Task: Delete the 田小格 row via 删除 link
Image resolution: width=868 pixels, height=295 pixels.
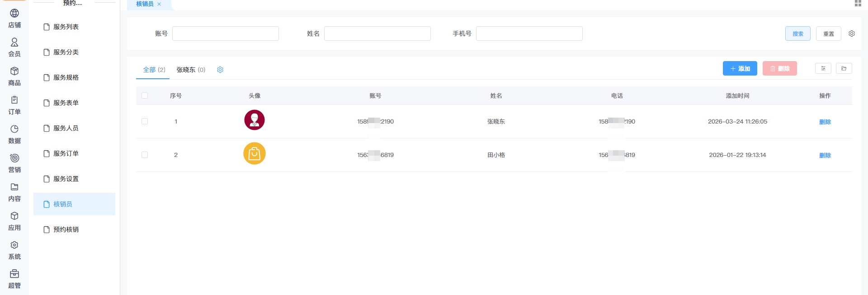Action: pyautogui.click(x=825, y=155)
